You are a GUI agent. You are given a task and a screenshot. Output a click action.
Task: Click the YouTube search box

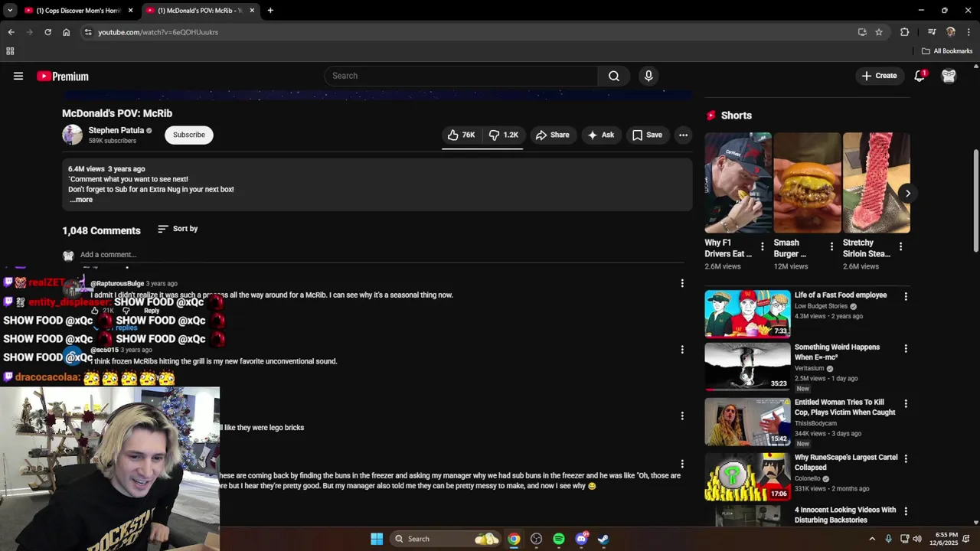tap(461, 76)
